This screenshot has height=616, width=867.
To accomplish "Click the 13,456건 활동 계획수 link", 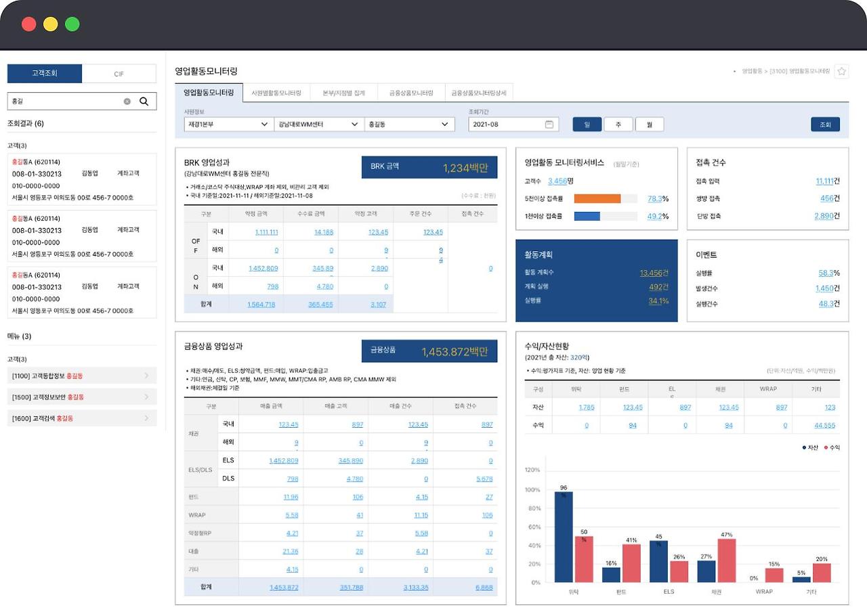I will 654,273.
